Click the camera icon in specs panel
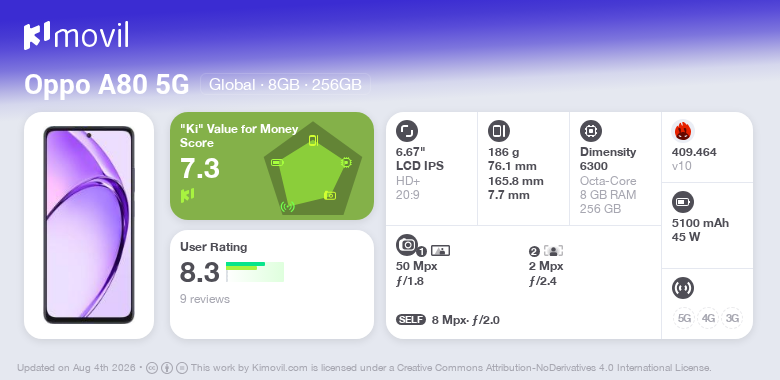The image size is (780, 380). [x=407, y=244]
